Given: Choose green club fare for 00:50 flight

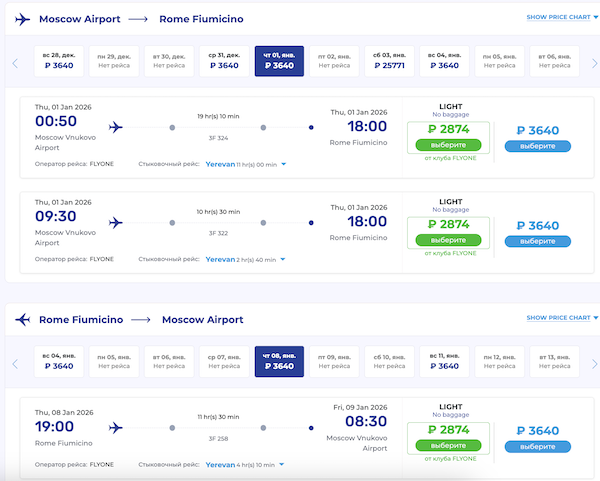Looking at the screenshot, I should 447,145.
